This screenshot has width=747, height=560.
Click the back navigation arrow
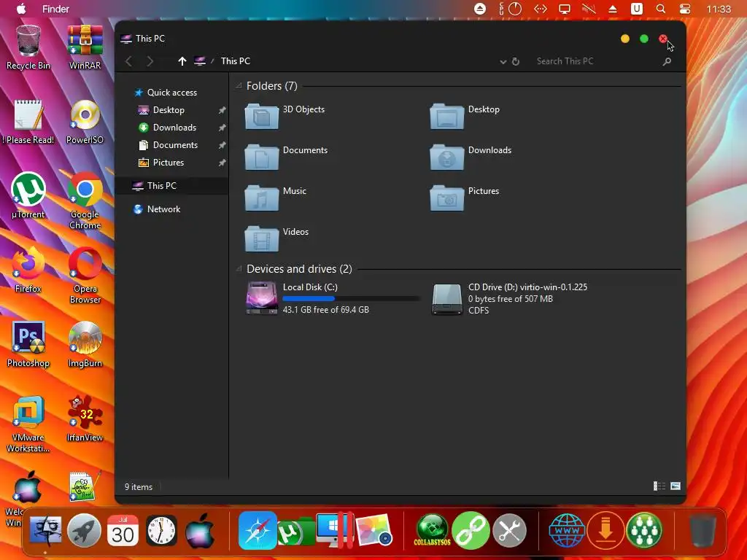pos(128,61)
